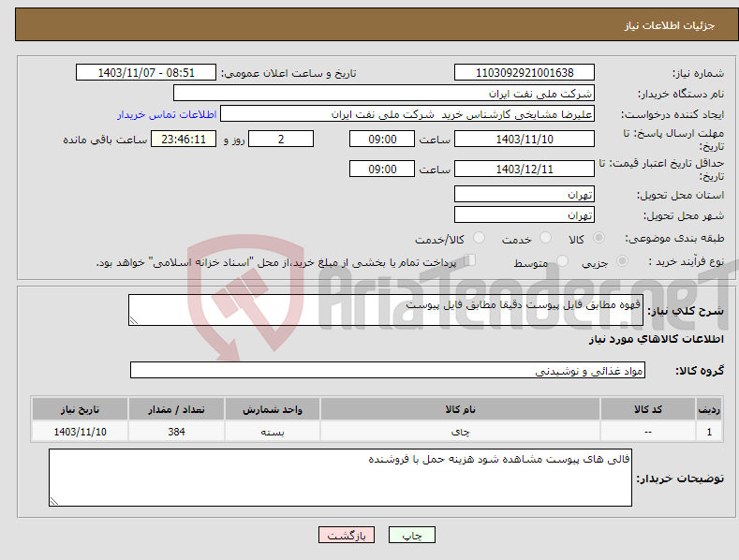The width and height of the screenshot is (739, 560).
Task: Click the کد کالا column header
Action: tap(648, 409)
